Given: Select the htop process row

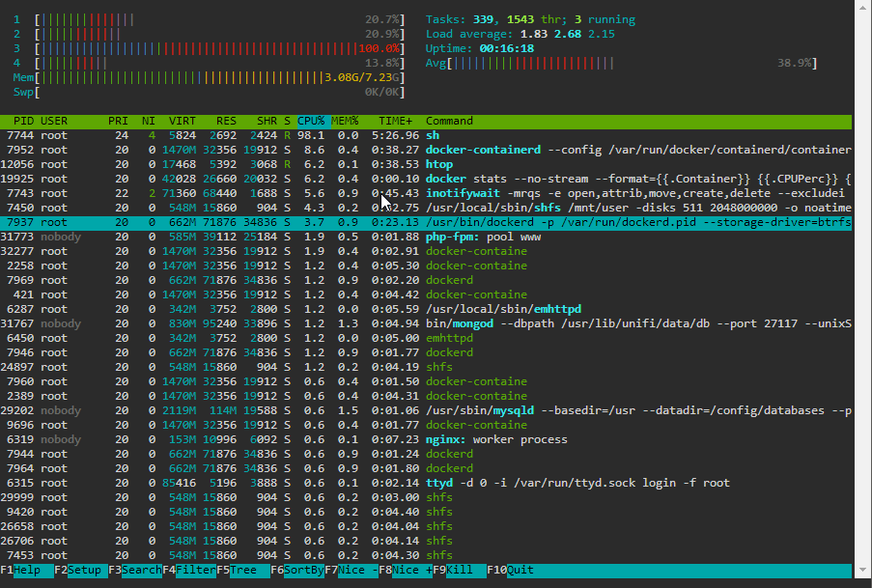Looking at the screenshot, I should tap(426, 164).
